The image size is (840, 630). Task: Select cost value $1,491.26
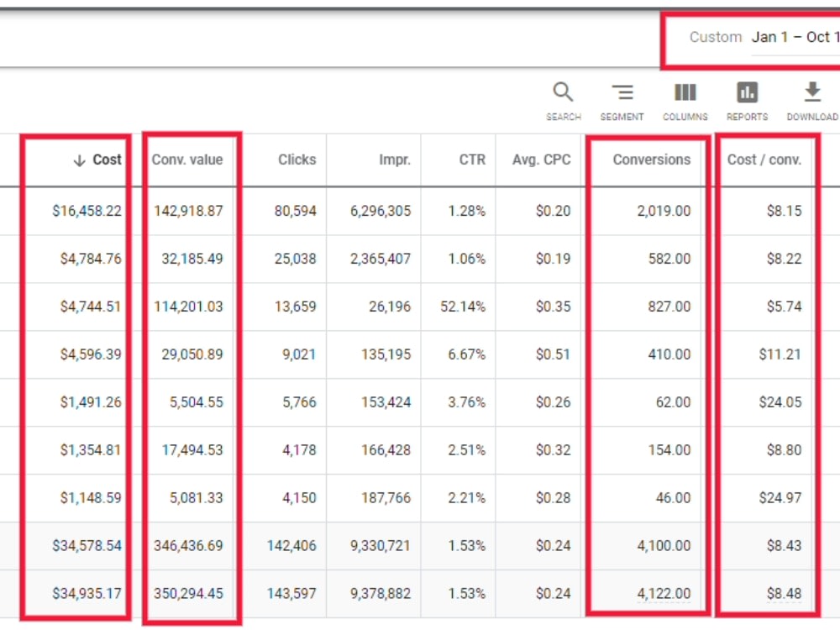coord(91,402)
